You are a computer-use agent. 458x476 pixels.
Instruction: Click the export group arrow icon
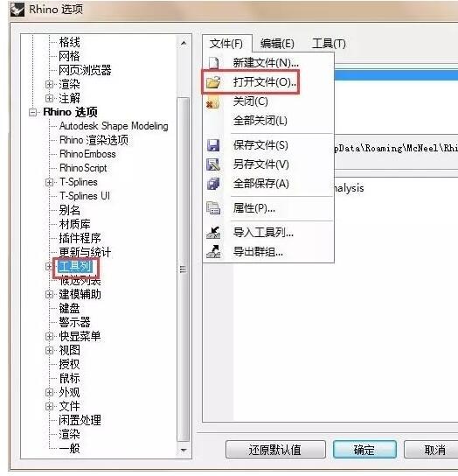coord(213,252)
